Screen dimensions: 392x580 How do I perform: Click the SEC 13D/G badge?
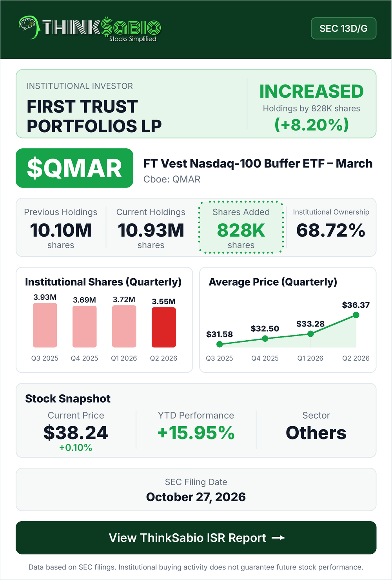pos(343,28)
